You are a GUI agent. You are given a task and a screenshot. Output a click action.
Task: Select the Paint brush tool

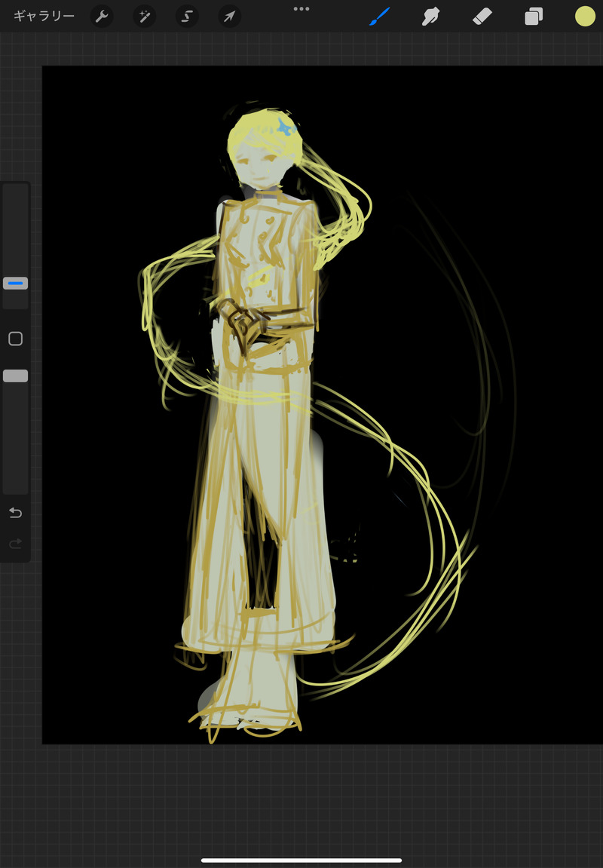(x=379, y=17)
